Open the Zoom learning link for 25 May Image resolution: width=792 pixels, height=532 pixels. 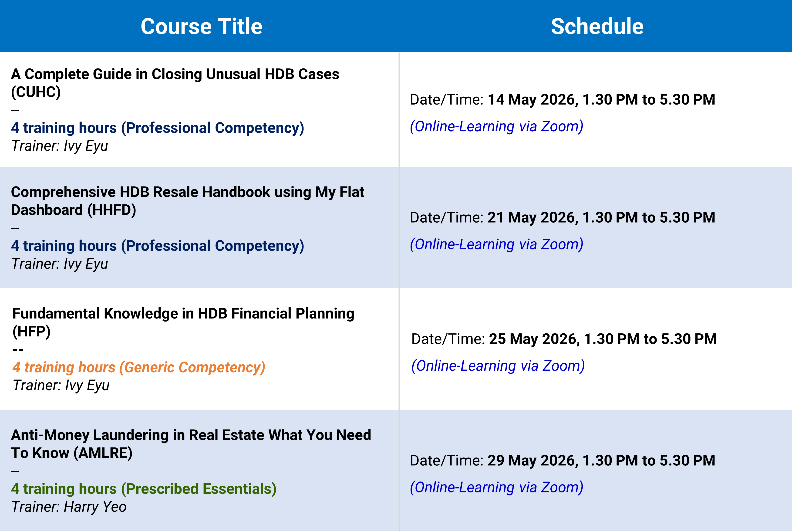tap(498, 366)
